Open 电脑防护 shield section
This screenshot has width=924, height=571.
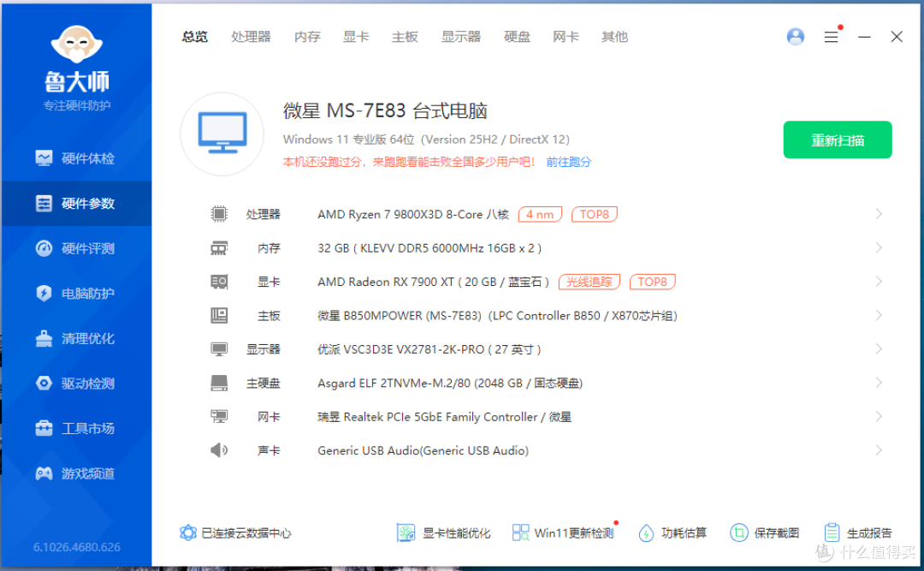[x=75, y=293]
